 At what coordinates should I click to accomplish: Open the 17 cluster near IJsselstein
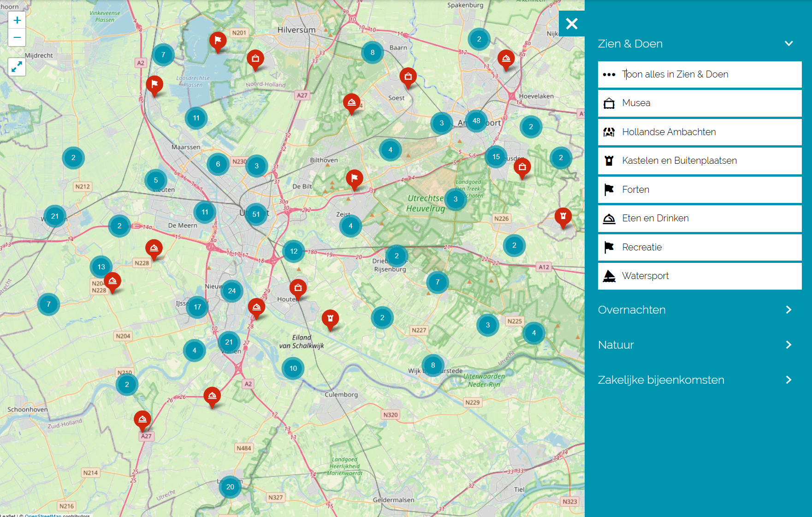coord(197,307)
